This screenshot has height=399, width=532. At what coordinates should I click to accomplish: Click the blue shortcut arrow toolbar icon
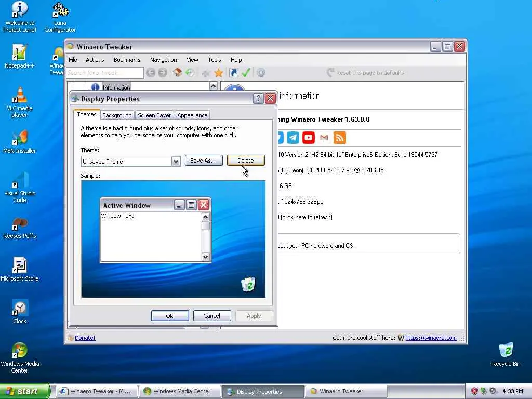click(x=234, y=73)
